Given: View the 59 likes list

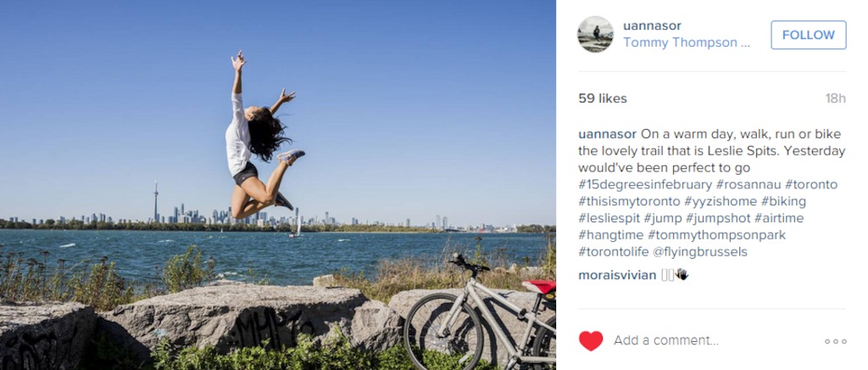Looking at the screenshot, I should click(x=603, y=98).
